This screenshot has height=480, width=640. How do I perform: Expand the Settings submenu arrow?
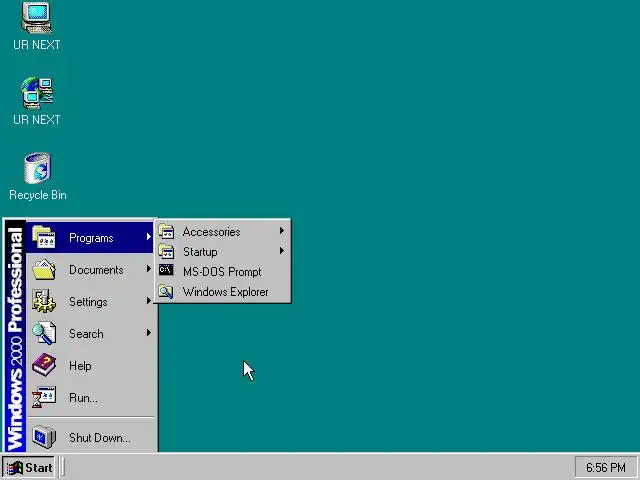pyautogui.click(x=149, y=301)
